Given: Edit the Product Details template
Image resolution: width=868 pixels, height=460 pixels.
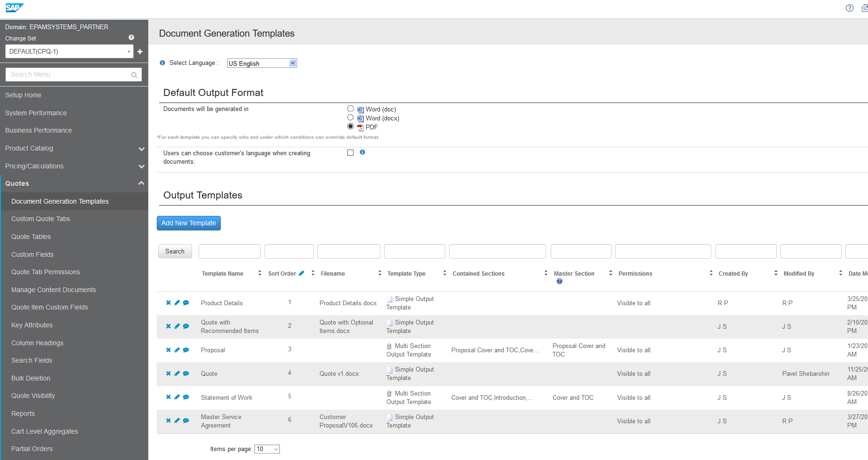Looking at the screenshot, I should [x=177, y=303].
